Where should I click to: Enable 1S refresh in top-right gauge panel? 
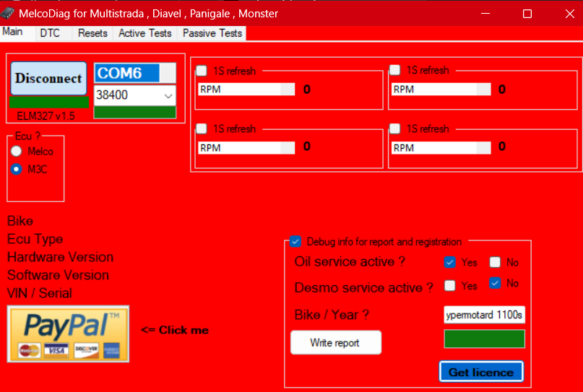395,70
